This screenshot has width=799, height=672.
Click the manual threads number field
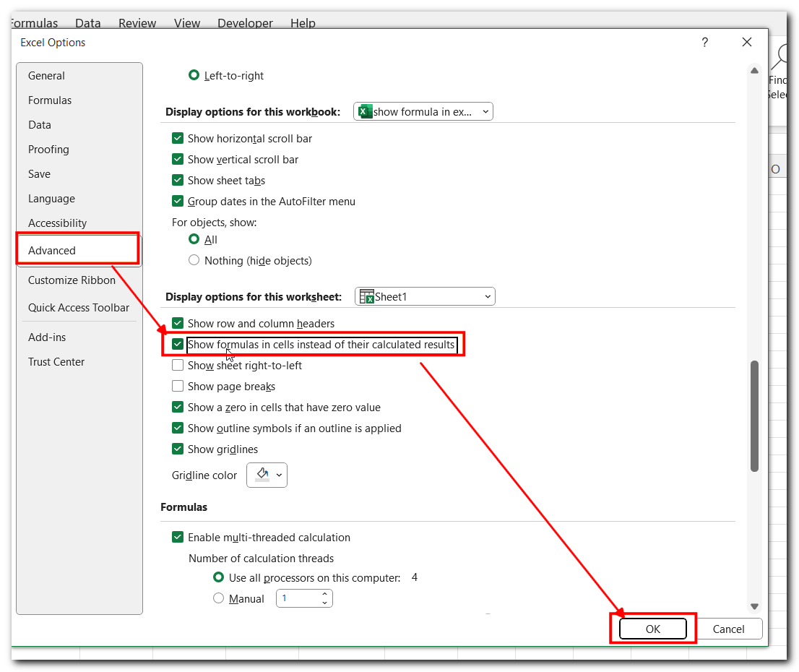[298, 598]
